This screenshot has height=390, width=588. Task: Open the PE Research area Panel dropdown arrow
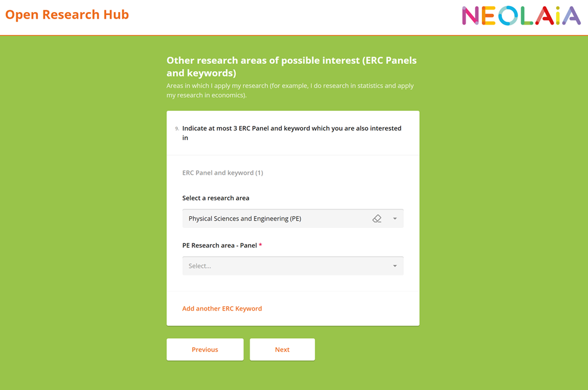pyautogui.click(x=395, y=266)
